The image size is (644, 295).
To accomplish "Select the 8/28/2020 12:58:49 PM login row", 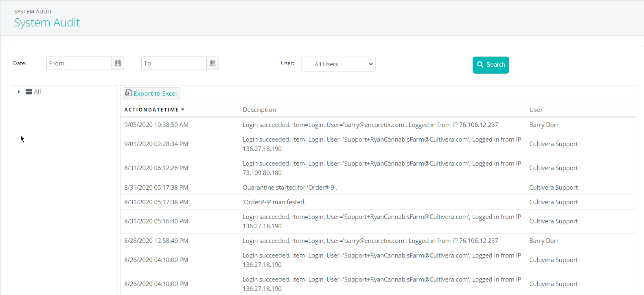I will coord(156,241).
